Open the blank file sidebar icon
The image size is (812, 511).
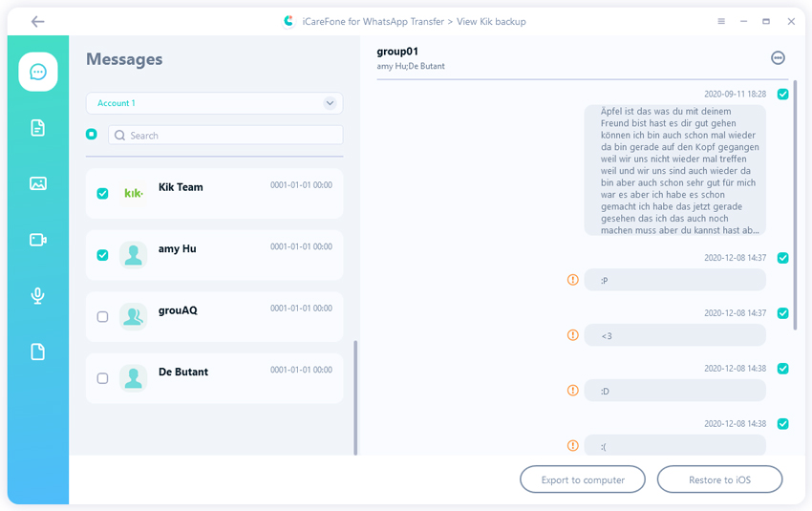pyautogui.click(x=38, y=352)
